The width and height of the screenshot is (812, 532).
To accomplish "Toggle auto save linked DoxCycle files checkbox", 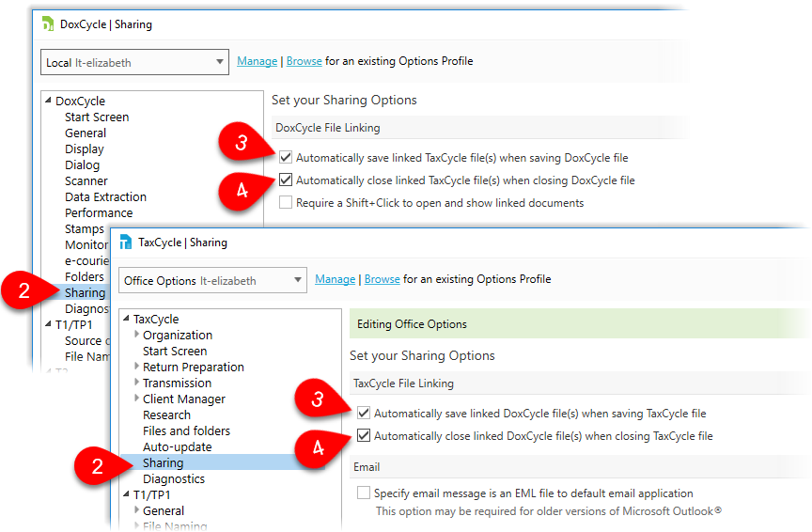I will [x=364, y=413].
